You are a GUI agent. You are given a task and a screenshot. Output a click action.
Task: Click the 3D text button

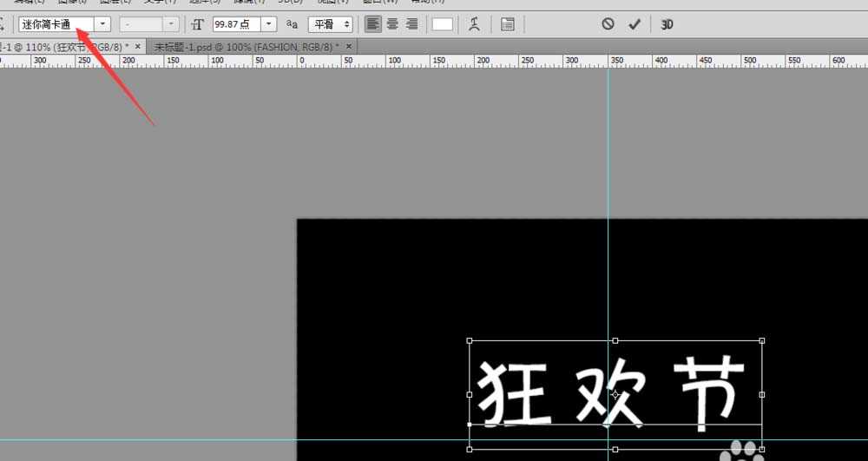667,24
